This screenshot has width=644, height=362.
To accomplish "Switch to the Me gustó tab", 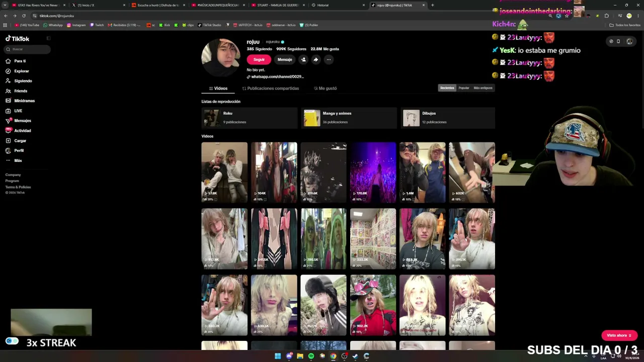I will tap(326, 88).
